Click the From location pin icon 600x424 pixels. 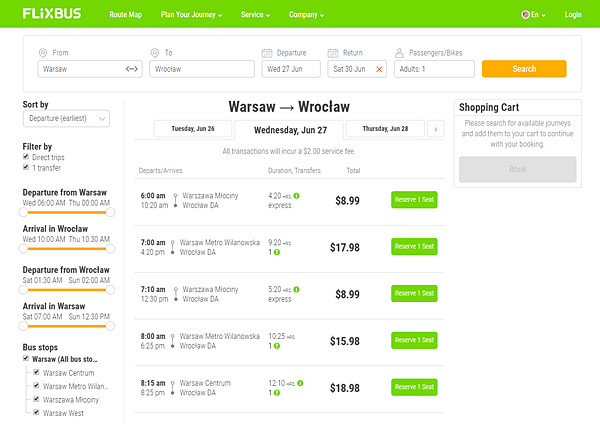coord(43,53)
